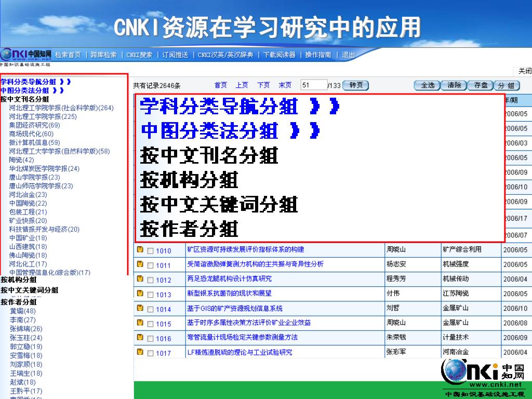Check the box for record 1013
Viewport: 532px width, 399px height.
150,295
